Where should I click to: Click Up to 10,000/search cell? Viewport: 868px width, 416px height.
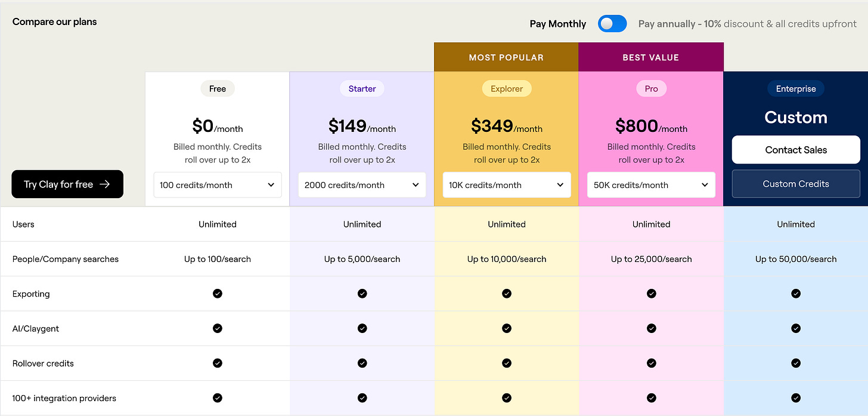[507, 259]
